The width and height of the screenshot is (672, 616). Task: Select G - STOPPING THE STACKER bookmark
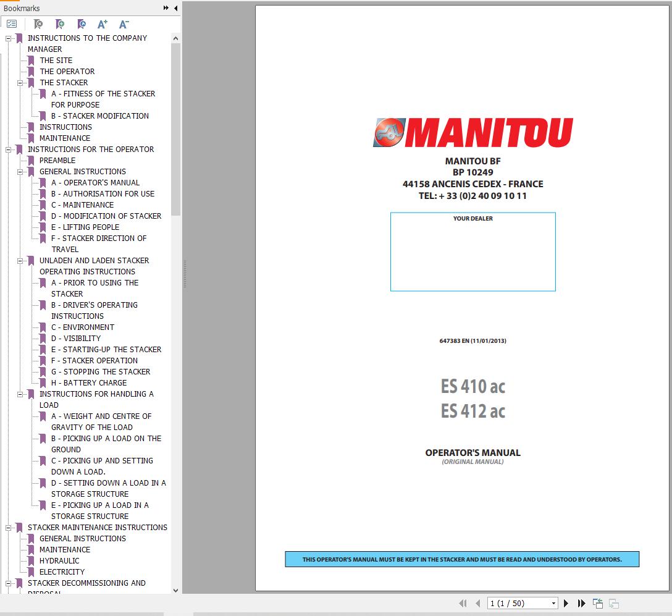pos(101,372)
